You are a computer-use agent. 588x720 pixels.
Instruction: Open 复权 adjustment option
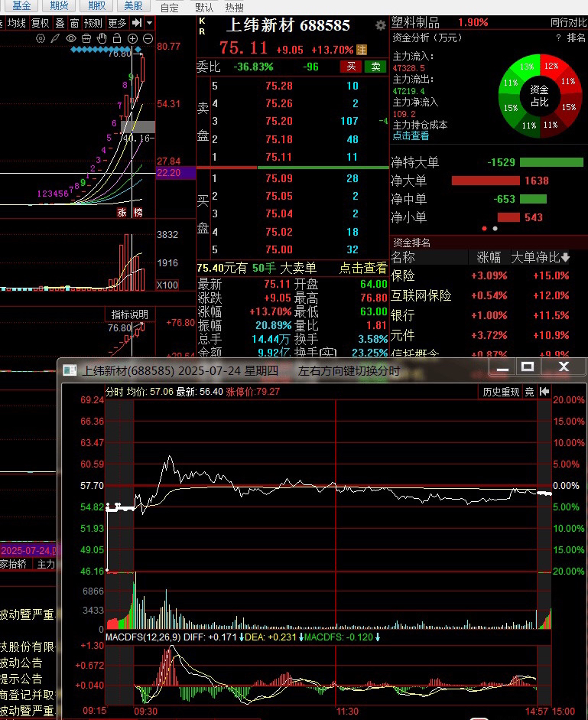point(41,23)
